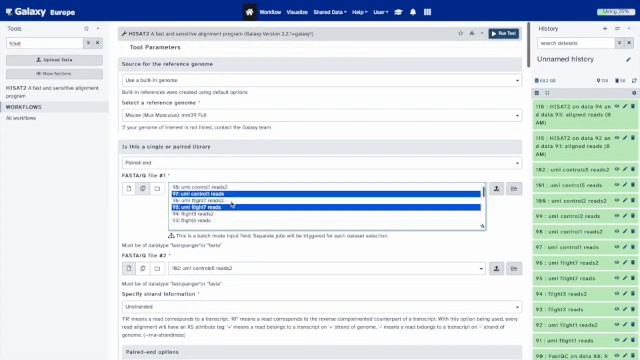Open the All workflows link

pyautogui.click(x=21, y=118)
